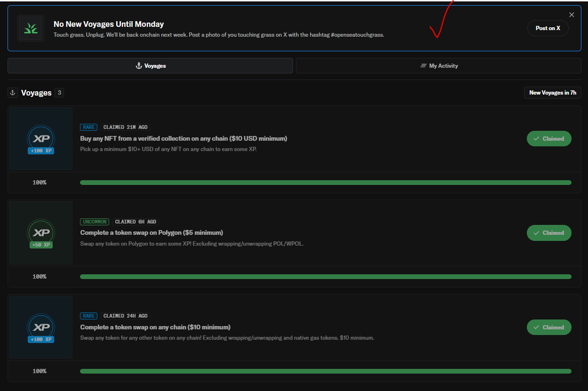Click the XP thumbnail for the Buy any NFT voyage
Viewport: 588px width, 391px height.
(x=41, y=139)
